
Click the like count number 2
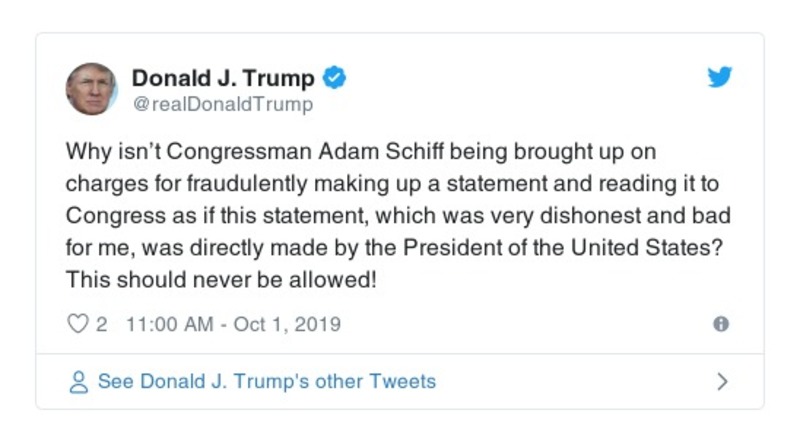coord(101,324)
